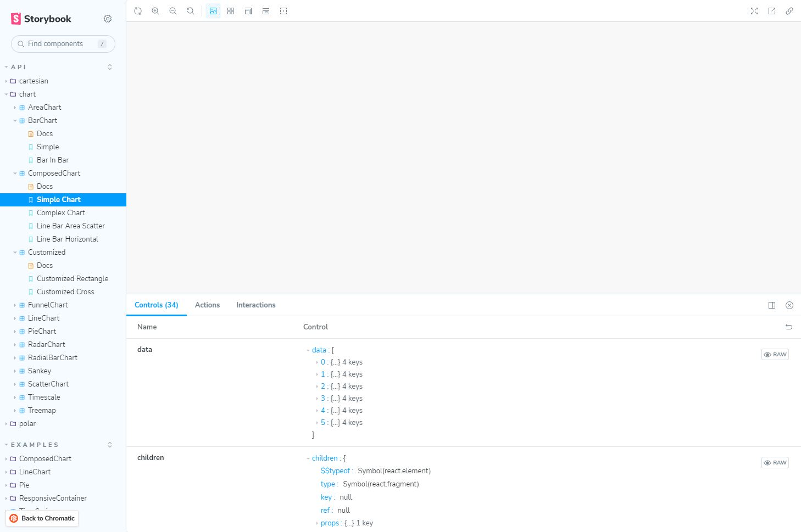Screen dimensions: 801x532
Task: Enter fullscreen mode for the story
Action: [754, 10]
